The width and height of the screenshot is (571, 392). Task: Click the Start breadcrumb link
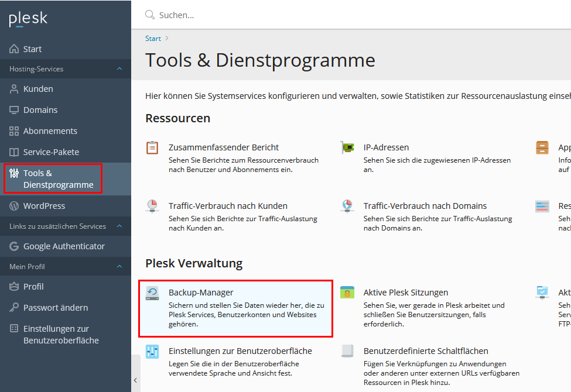coord(153,39)
